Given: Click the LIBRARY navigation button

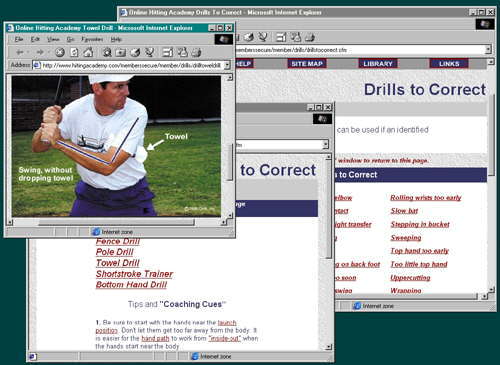Looking at the screenshot, I should coord(378,63).
